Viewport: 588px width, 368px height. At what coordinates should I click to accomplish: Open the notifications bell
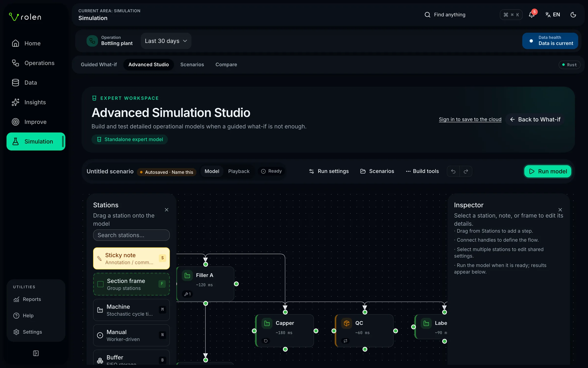pos(532,15)
